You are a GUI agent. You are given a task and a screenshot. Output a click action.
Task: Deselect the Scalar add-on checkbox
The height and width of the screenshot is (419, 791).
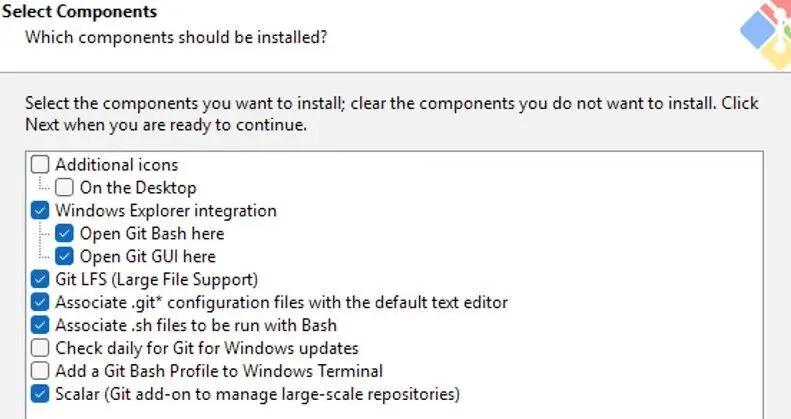point(40,394)
